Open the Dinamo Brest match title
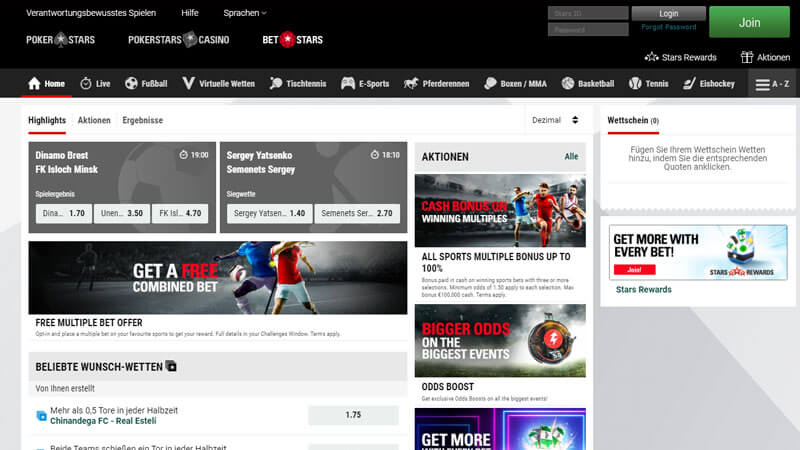Screen dimensions: 800x450 (66, 162)
